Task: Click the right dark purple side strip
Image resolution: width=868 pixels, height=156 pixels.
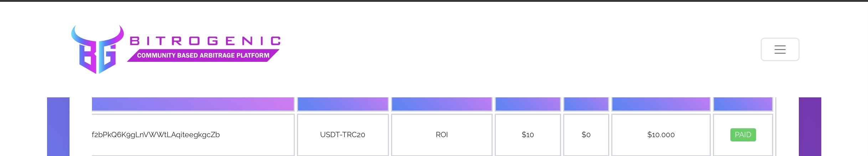Action: tap(810, 127)
